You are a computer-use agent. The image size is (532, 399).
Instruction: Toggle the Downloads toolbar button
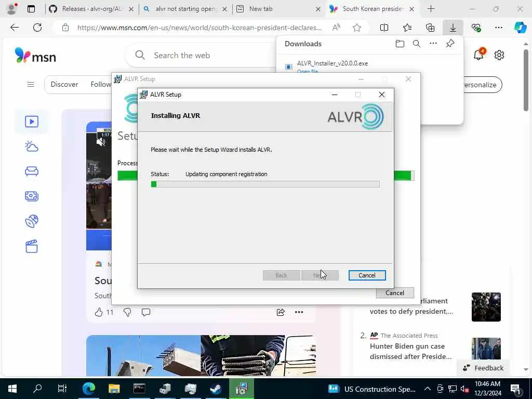(x=453, y=28)
